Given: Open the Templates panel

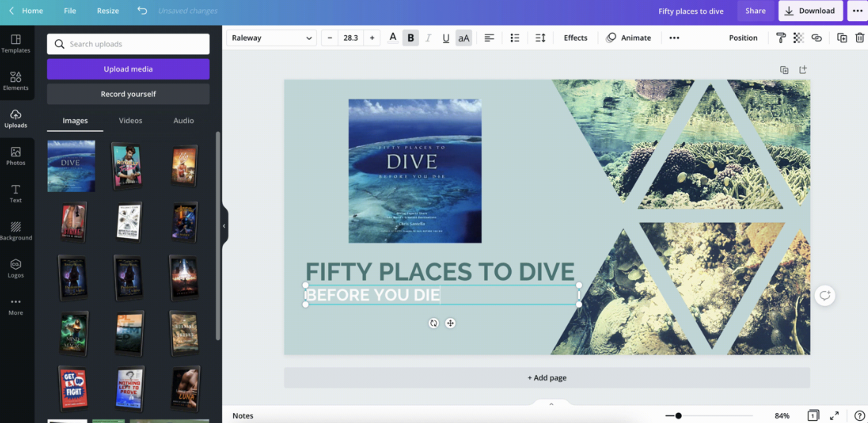Looking at the screenshot, I should click(x=15, y=43).
